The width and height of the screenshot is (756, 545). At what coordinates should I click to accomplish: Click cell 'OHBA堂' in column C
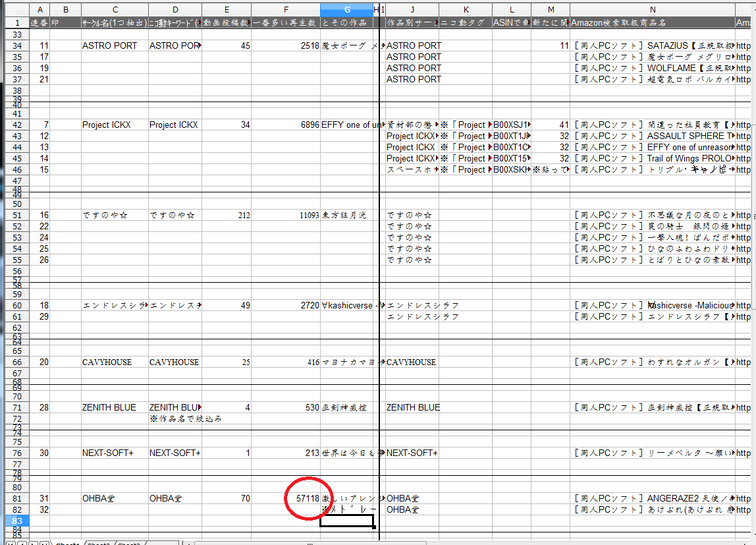click(x=115, y=498)
